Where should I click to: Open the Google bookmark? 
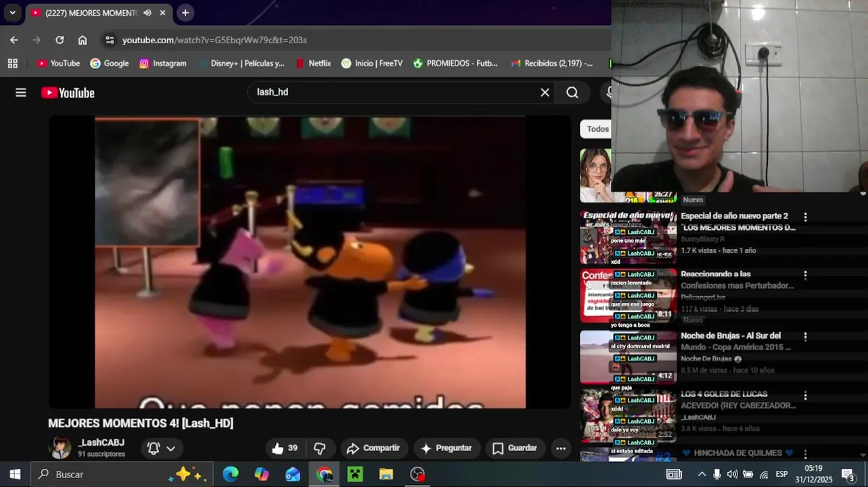point(110,63)
